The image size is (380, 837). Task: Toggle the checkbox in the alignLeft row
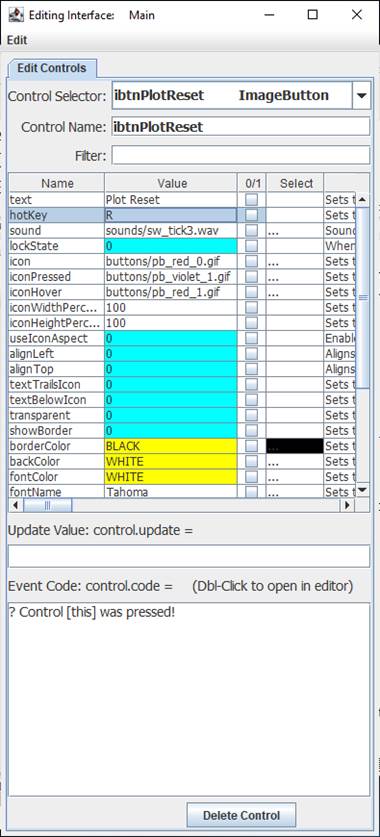(x=251, y=354)
